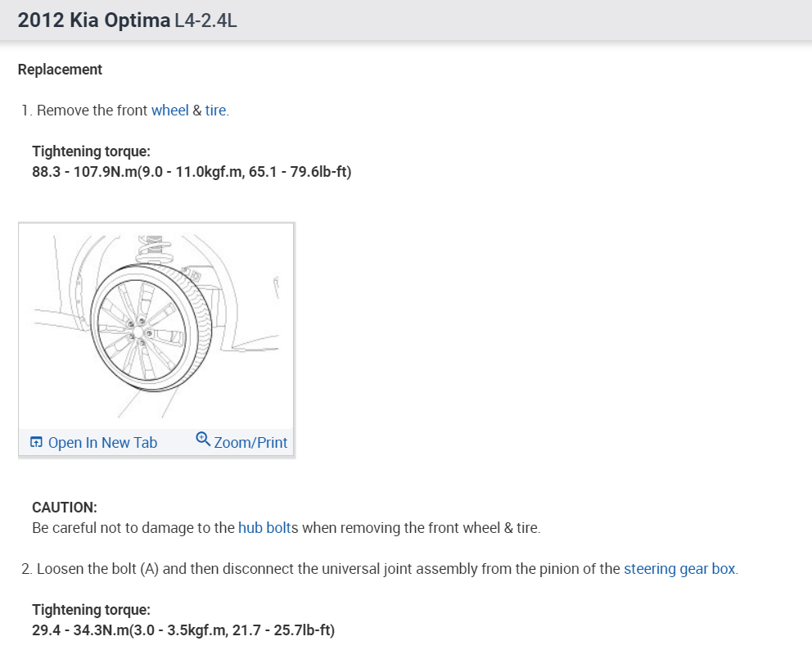
Task: Click the 88.3 - 107.9N.m torque value
Action: click(192, 172)
